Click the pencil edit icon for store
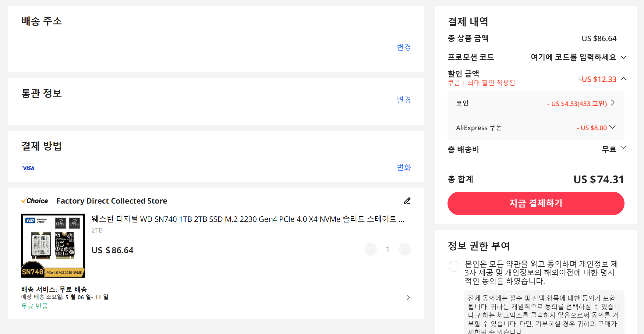The height and width of the screenshot is (334, 644). point(407,201)
